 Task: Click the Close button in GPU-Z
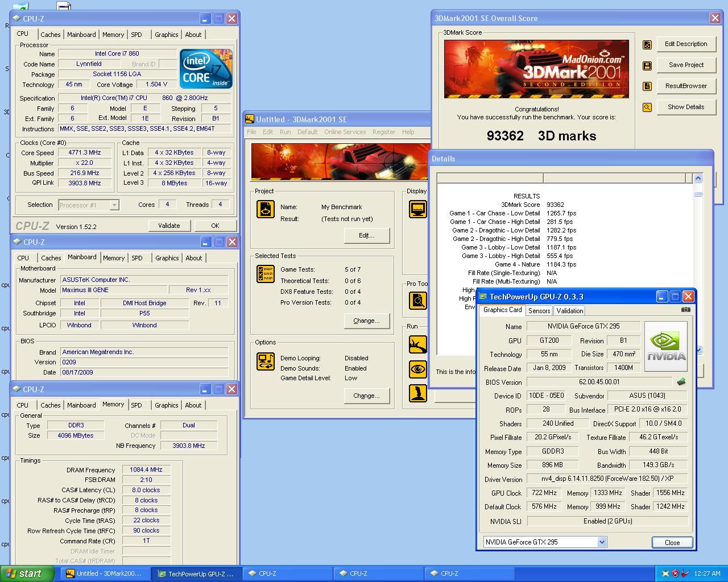coord(672,542)
